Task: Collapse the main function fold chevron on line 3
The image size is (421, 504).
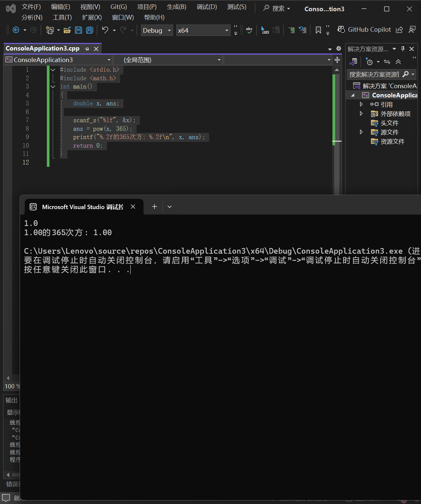Action: coord(53,87)
